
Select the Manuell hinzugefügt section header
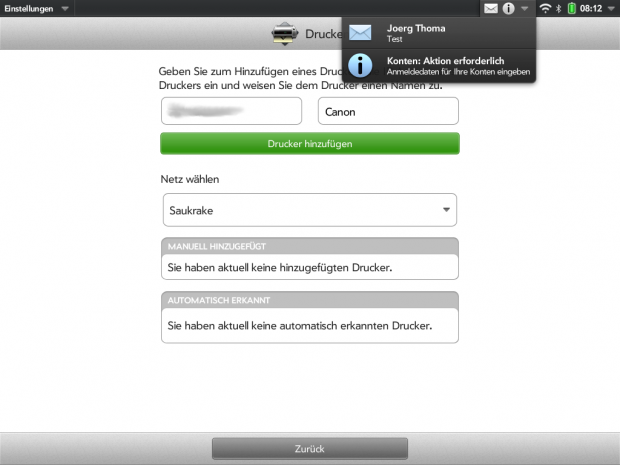(309, 246)
